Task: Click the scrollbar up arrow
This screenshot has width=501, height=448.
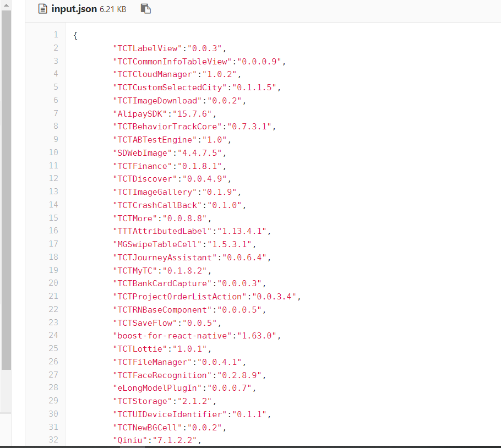Action: click(6, 5)
